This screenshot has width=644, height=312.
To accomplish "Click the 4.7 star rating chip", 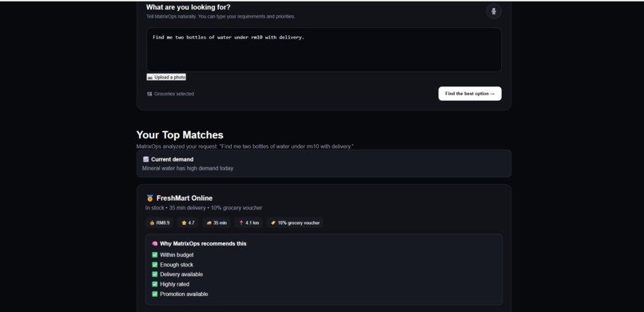I will [188, 222].
